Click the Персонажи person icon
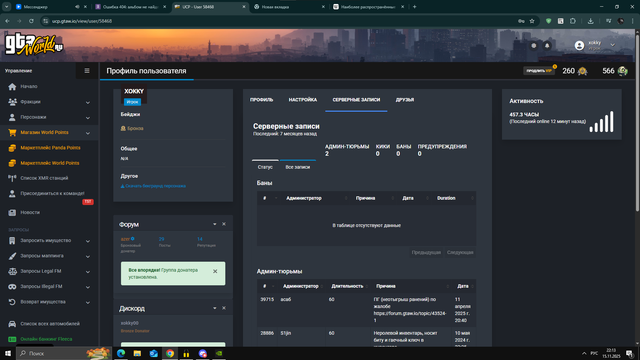The image size is (640, 360). pos(12,118)
